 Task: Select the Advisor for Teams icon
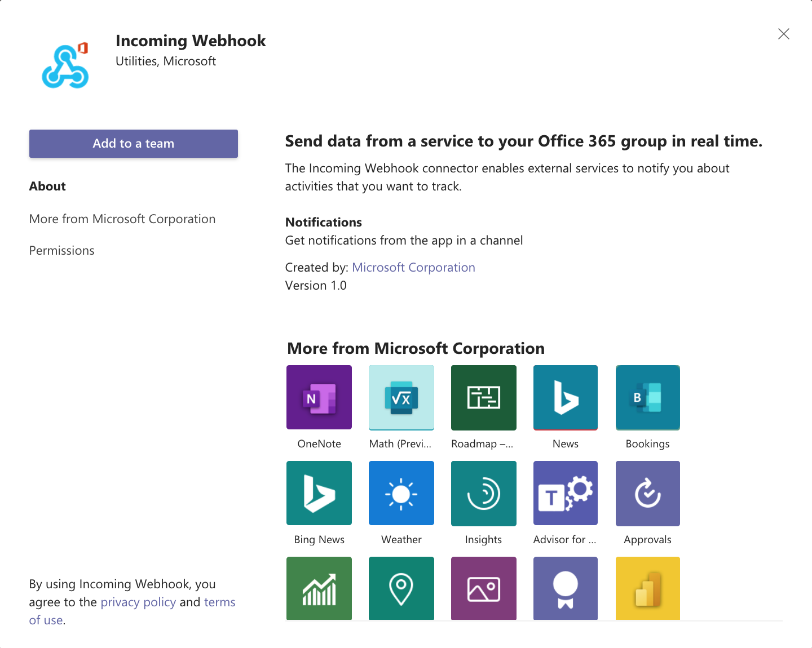[x=566, y=493]
